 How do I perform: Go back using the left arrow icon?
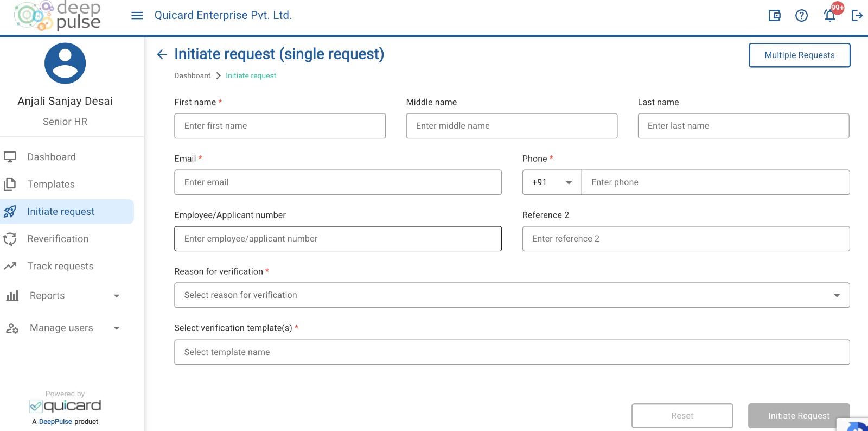click(162, 54)
